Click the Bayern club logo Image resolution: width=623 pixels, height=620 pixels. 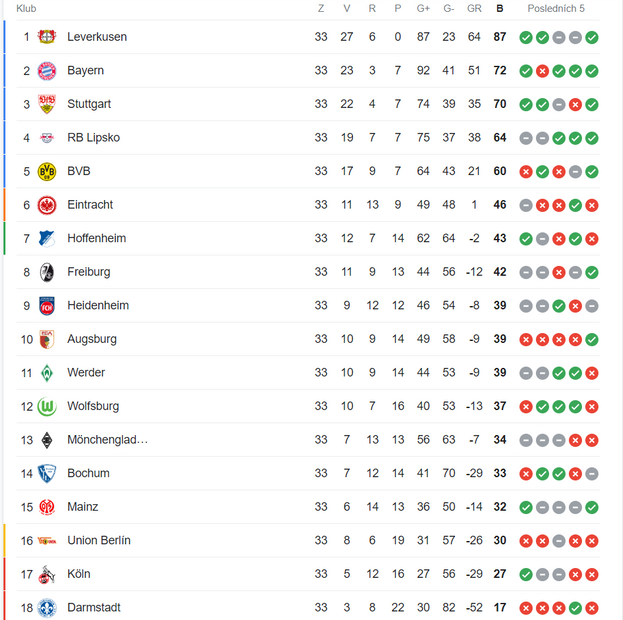pos(46,71)
